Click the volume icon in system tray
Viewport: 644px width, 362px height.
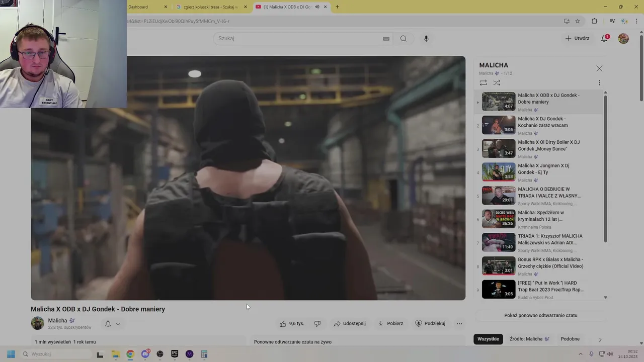[x=610, y=354]
